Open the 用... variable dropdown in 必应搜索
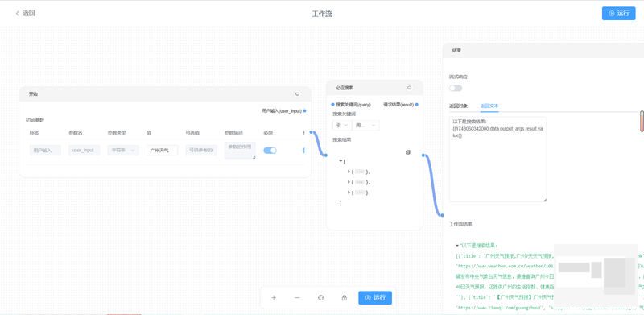The image size is (644, 315). tap(365, 126)
